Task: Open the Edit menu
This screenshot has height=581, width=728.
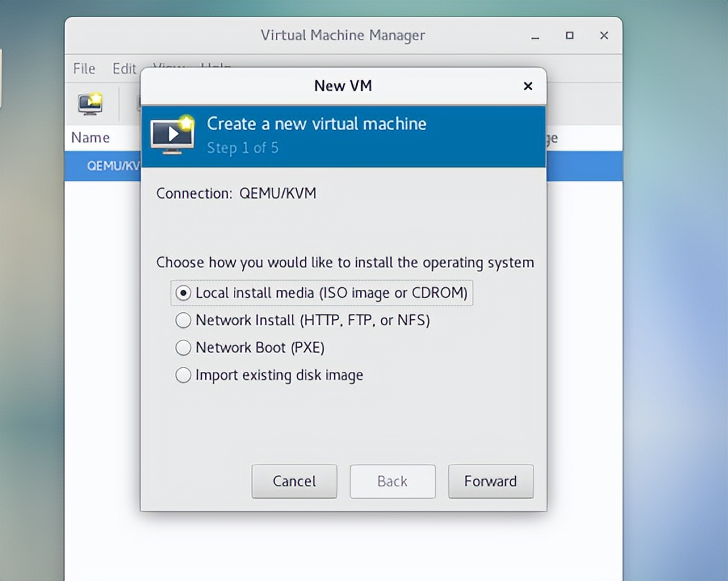Action: click(x=124, y=68)
